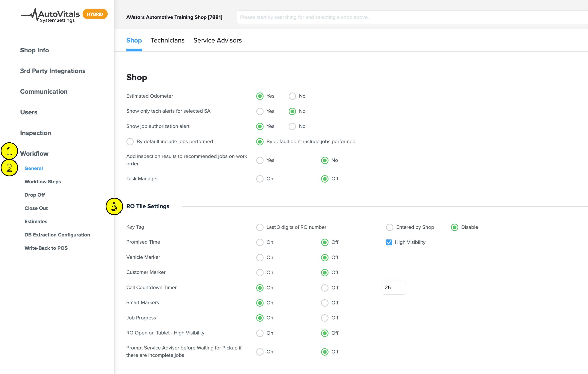Turn off Smart Markers
Image resolution: width=588 pixels, height=374 pixels.
pos(325,303)
